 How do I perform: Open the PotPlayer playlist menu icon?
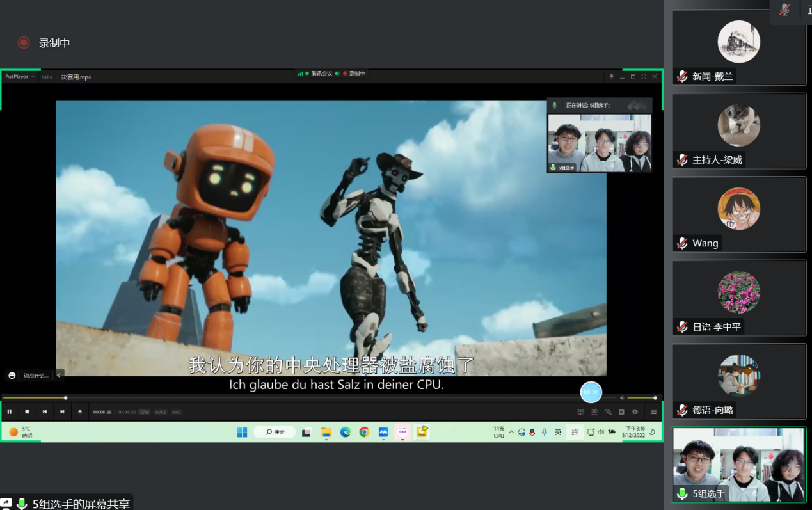coord(653,411)
